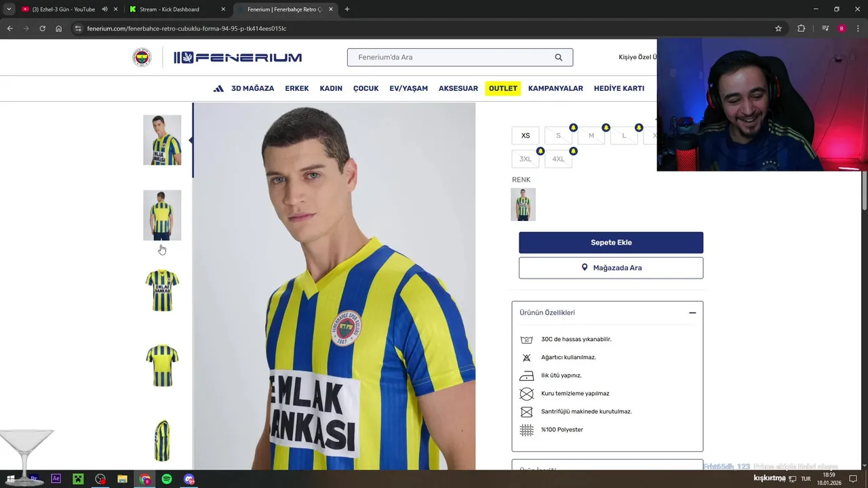Screen dimensions: 868x488
Task: Show the fourth thumbnail, jersey back flat
Action: [x=162, y=366]
